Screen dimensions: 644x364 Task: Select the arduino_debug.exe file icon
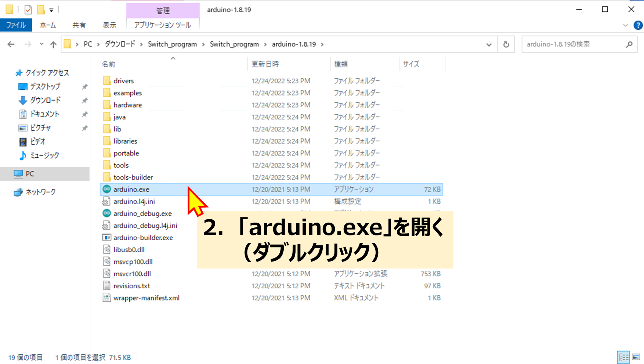coord(106,213)
